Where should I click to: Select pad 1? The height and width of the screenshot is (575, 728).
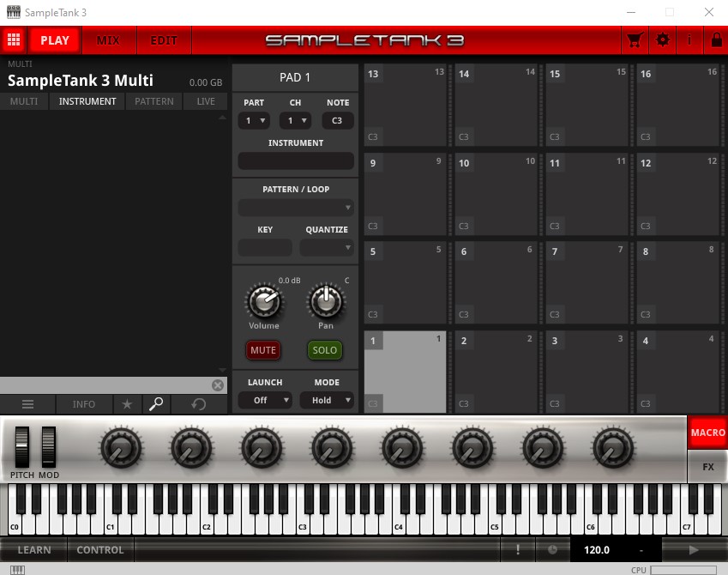pyautogui.click(x=405, y=372)
